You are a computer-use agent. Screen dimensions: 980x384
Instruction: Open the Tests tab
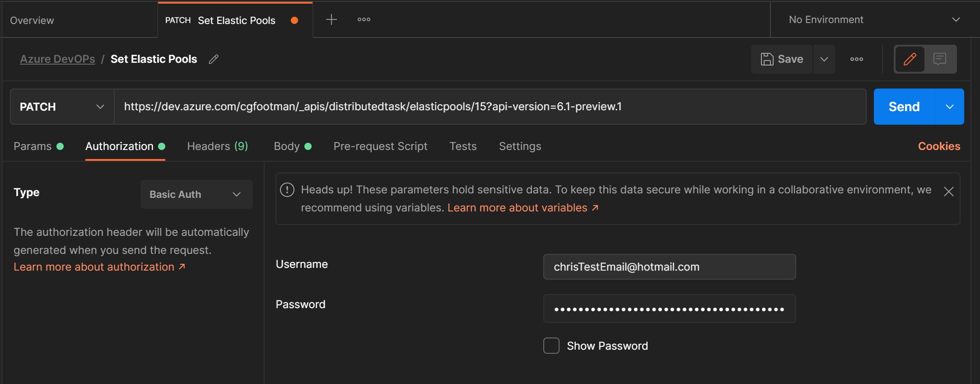click(463, 146)
